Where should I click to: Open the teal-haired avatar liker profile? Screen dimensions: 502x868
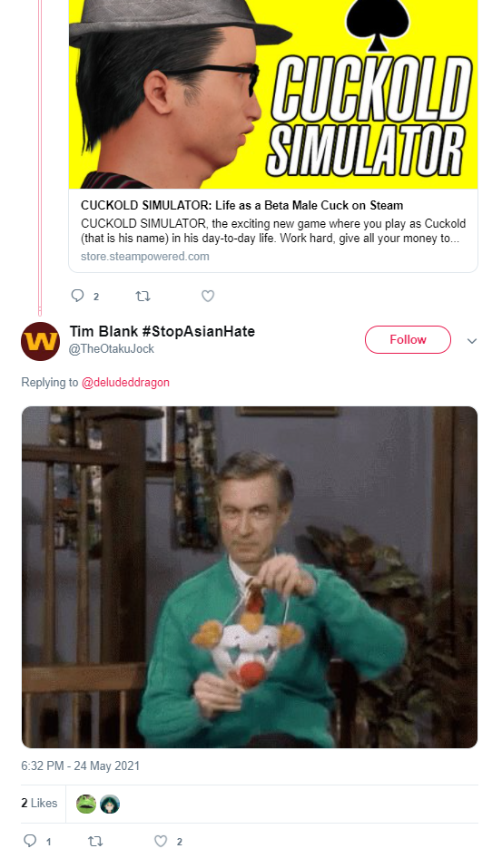coord(110,804)
